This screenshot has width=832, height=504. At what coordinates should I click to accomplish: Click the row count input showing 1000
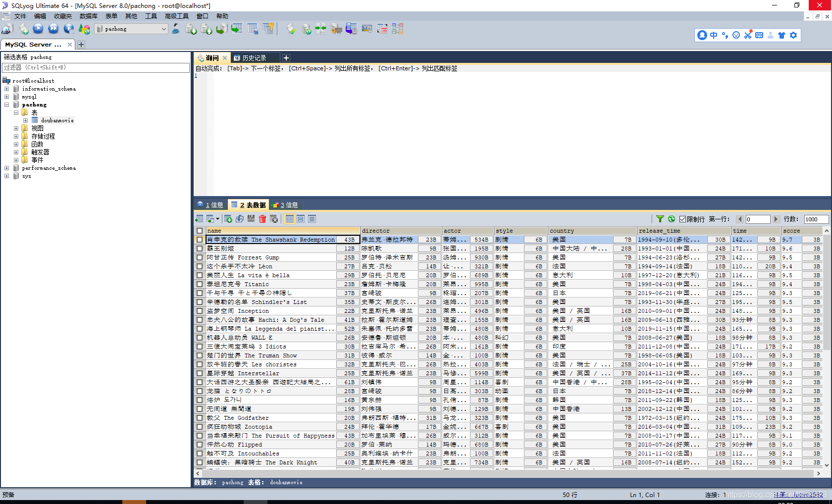(x=816, y=219)
